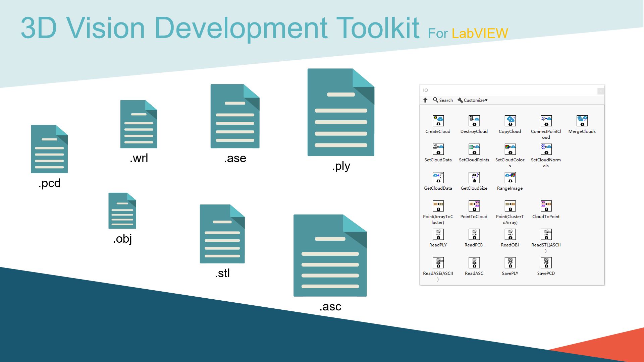The height and width of the screenshot is (362, 644).
Task: Choose the ConnectPointCloud VI
Action: (x=546, y=121)
